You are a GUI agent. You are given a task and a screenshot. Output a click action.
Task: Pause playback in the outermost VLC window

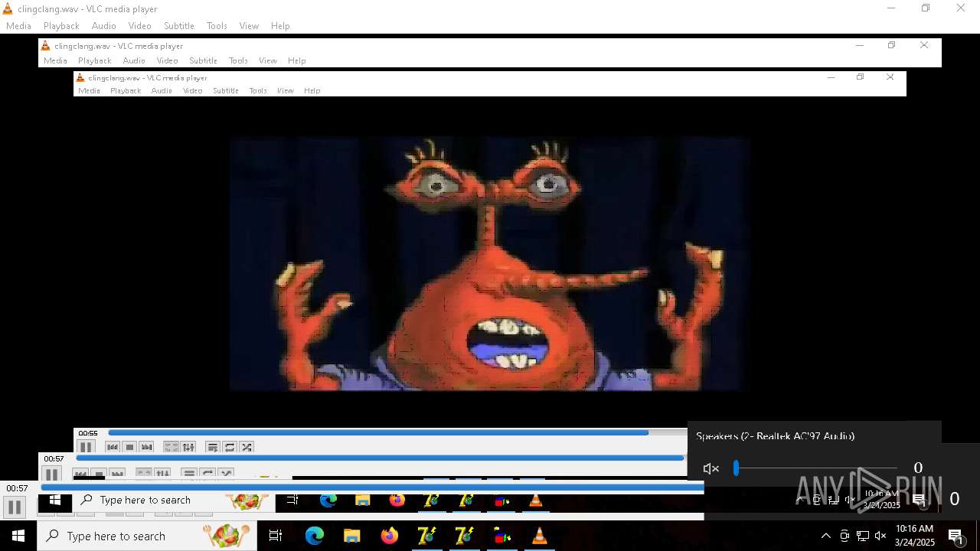click(14, 507)
